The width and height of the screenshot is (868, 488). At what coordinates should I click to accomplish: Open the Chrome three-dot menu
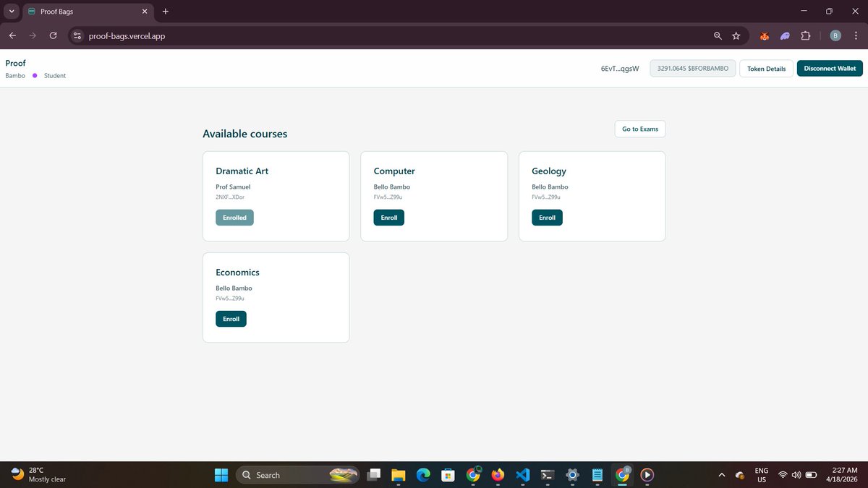tap(856, 35)
